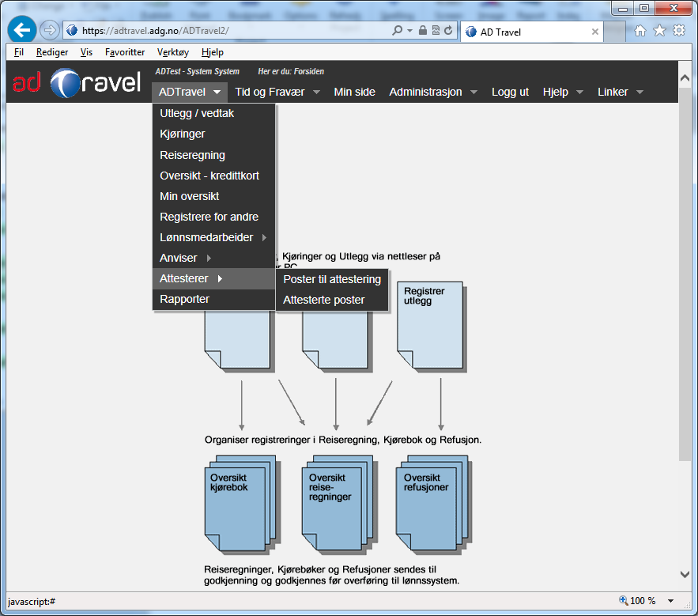698x616 pixels.
Task: Click the browser Back arrow button
Action: tap(22, 31)
